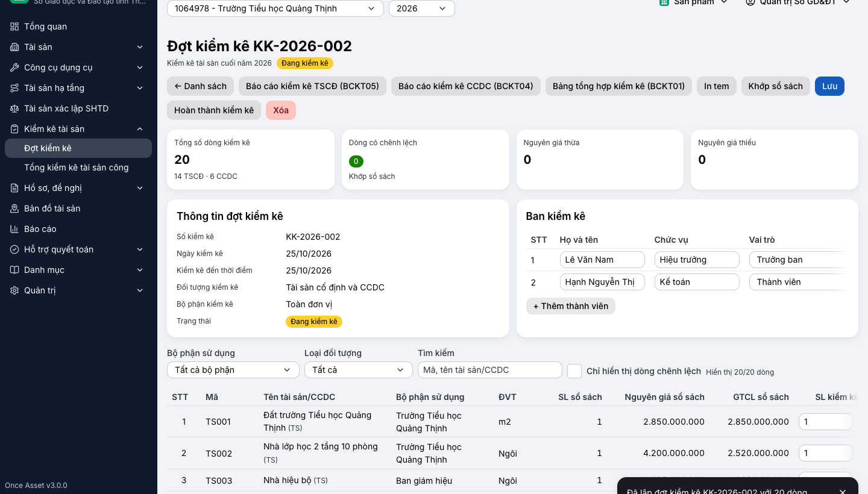Viewport: 868px width, 494px height.
Task: Click the Tài sản briefcase icon
Action: [14, 47]
